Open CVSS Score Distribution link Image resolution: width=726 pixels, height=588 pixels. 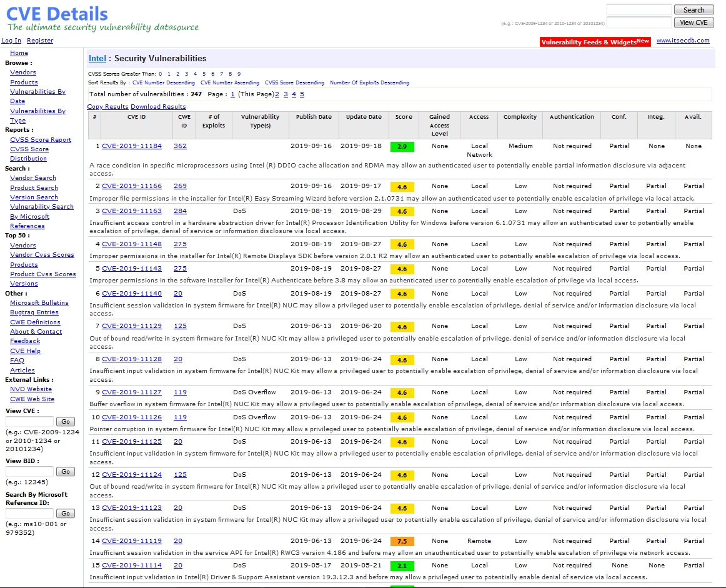[x=29, y=154]
